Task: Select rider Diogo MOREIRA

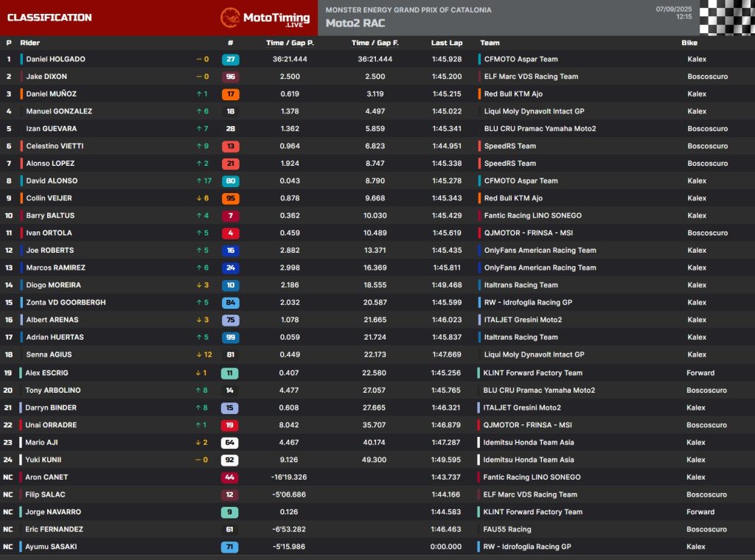Action: 53,285
